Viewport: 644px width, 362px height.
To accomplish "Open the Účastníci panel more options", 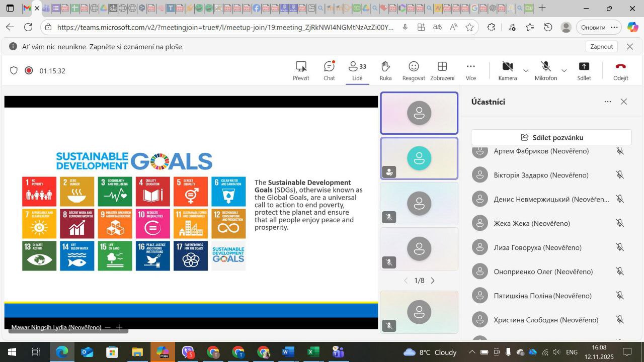I will click(x=608, y=102).
